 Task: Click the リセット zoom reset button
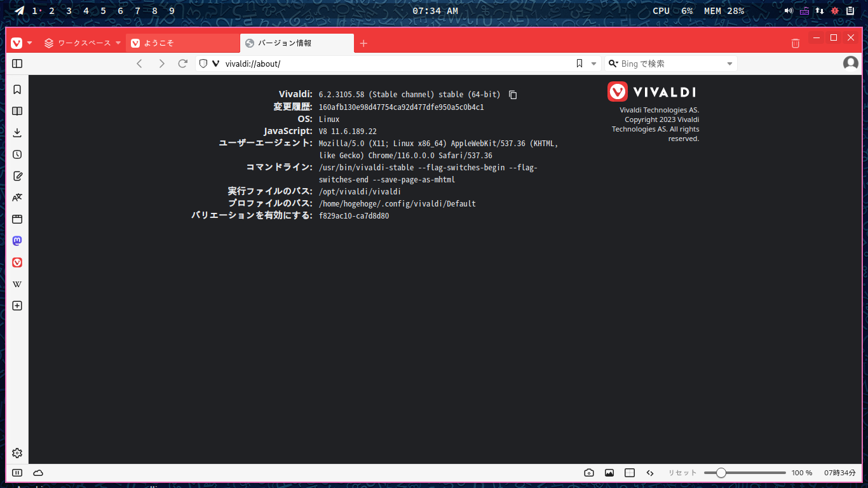click(x=682, y=473)
